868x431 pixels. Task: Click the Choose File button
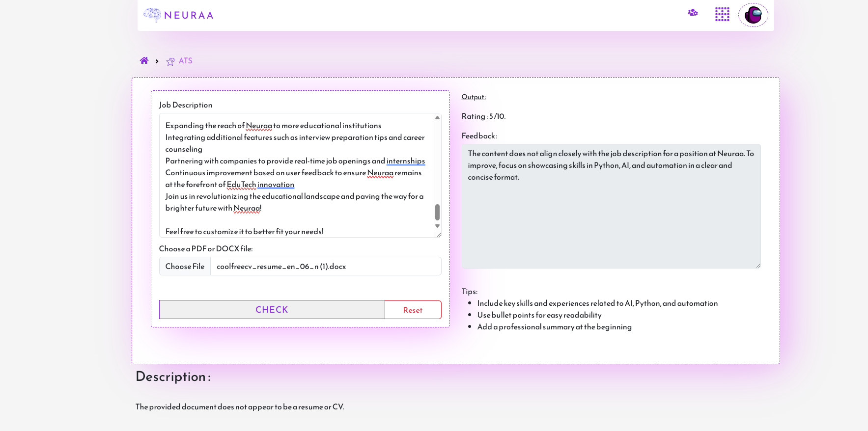185,266
